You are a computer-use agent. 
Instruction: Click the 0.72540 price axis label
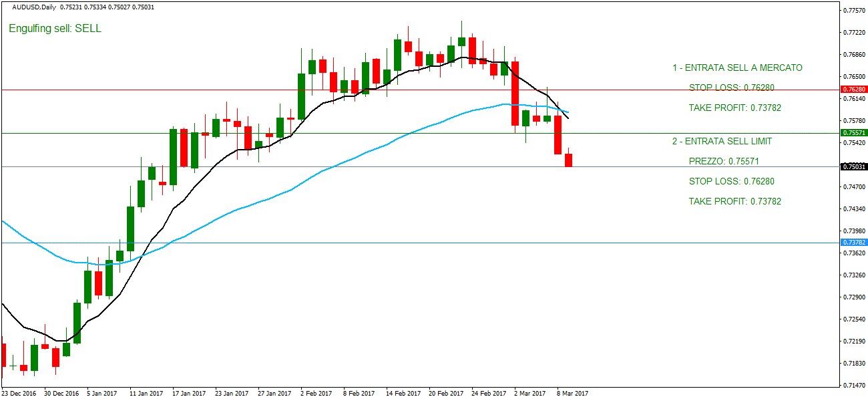pos(854,319)
